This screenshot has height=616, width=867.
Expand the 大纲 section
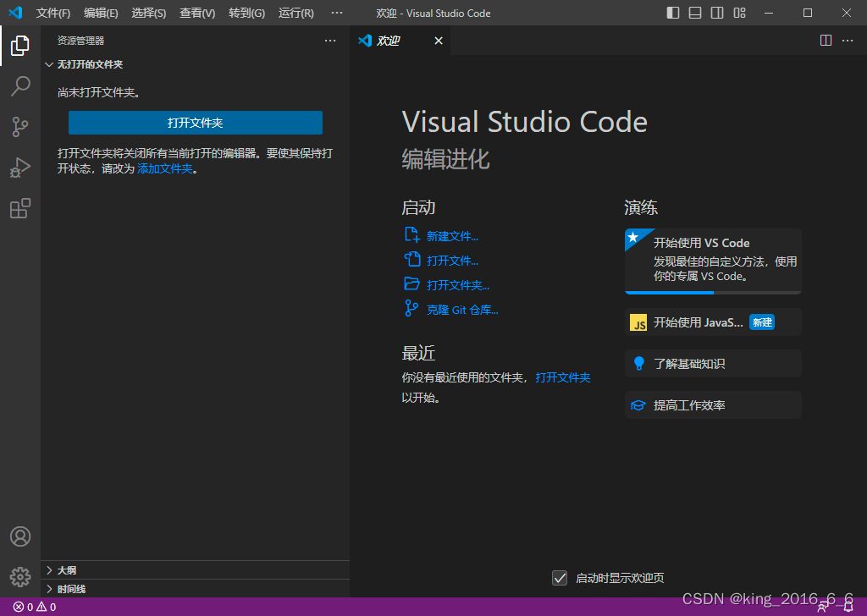click(196, 570)
